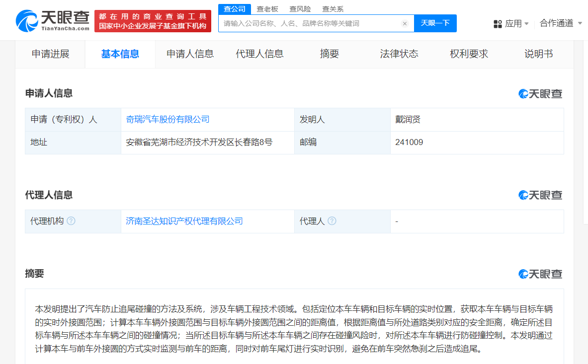
Task: Click the help icon next to 代理机构
Action: (x=71, y=221)
